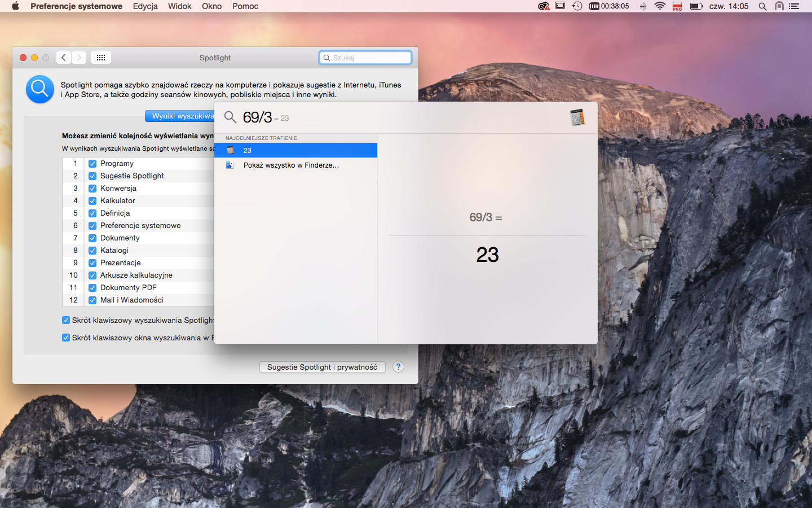812x508 pixels.
Task: Go forward with the right arrow button
Action: (x=79, y=58)
